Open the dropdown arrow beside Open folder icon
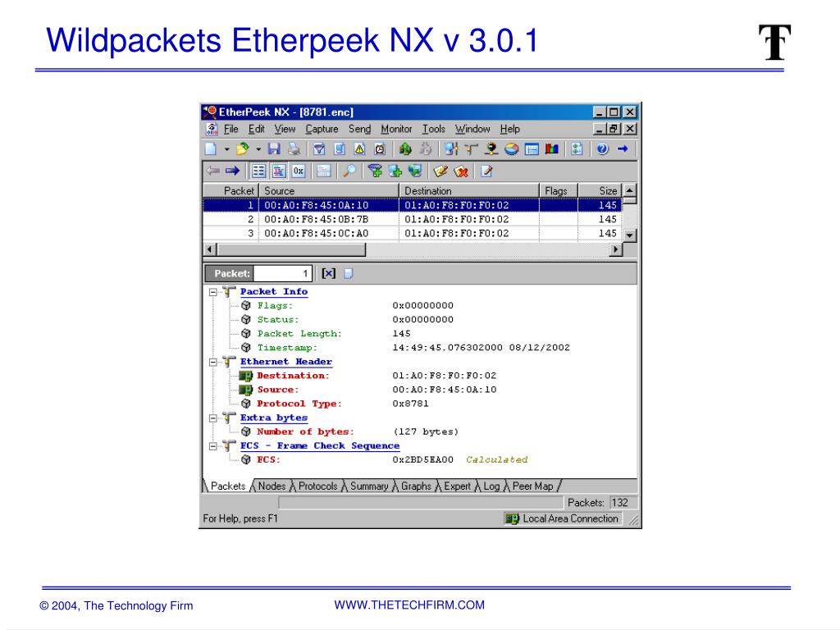This screenshot has height=630, width=840. tap(258, 149)
